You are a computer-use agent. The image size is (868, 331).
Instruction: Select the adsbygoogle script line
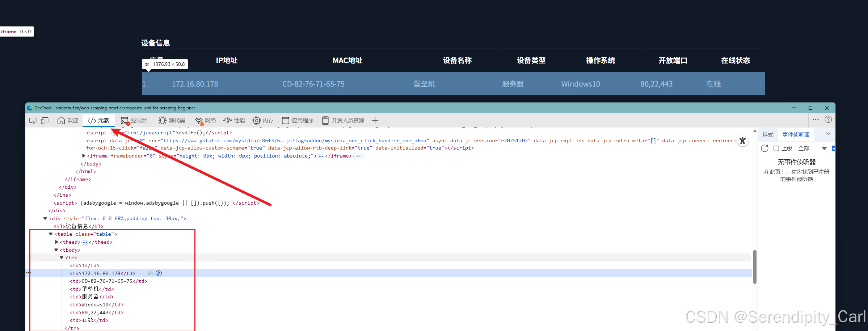click(x=156, y=203)
